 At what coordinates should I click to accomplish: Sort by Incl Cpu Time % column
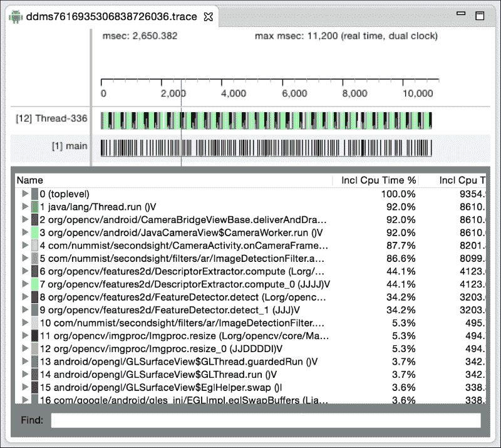(378, 180)
